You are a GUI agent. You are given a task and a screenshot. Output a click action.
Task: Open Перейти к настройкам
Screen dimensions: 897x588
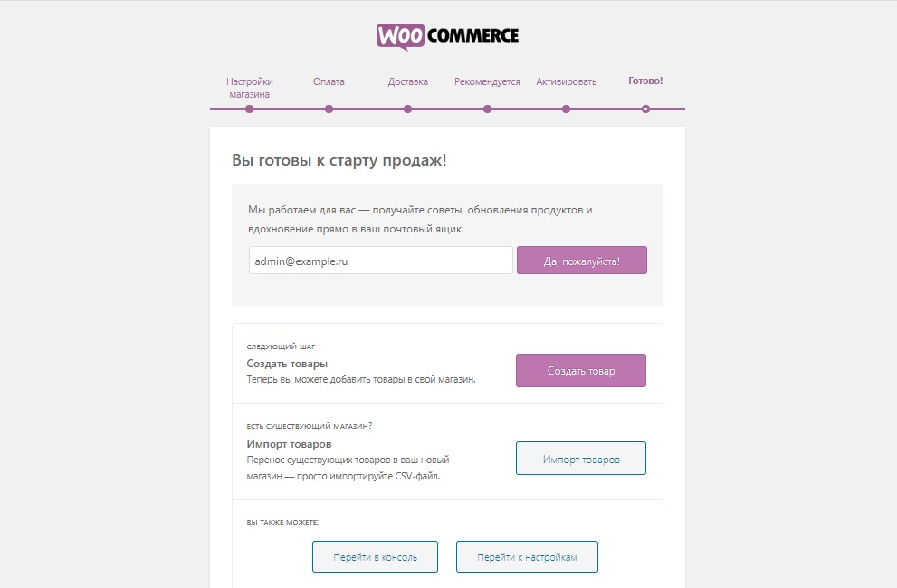[527, 556]
